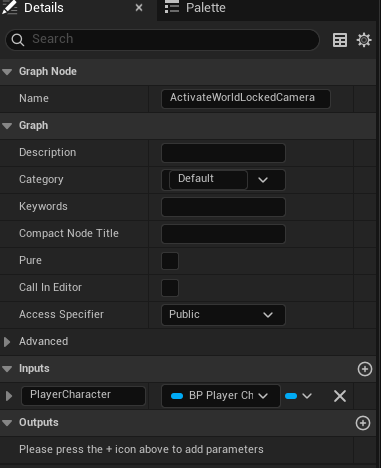Click the Details pencil icon
Viewport: 381px width, 468px height.
9,7
